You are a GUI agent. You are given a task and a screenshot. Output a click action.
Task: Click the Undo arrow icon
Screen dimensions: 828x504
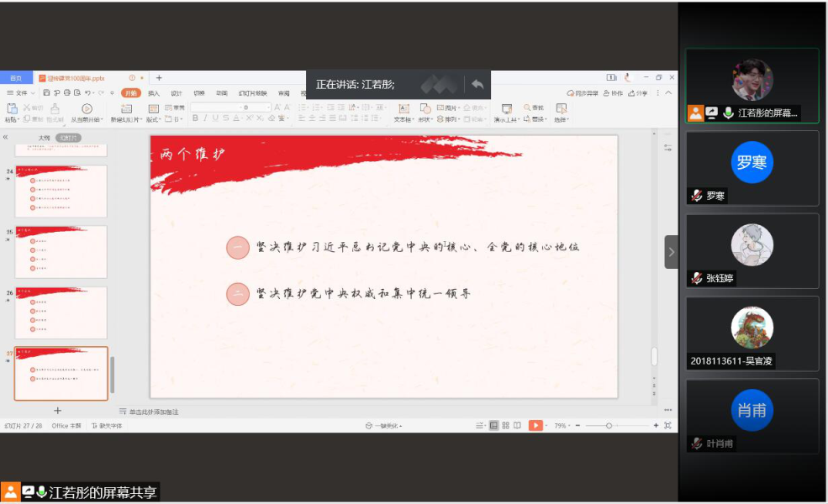[x=87, y=93]
